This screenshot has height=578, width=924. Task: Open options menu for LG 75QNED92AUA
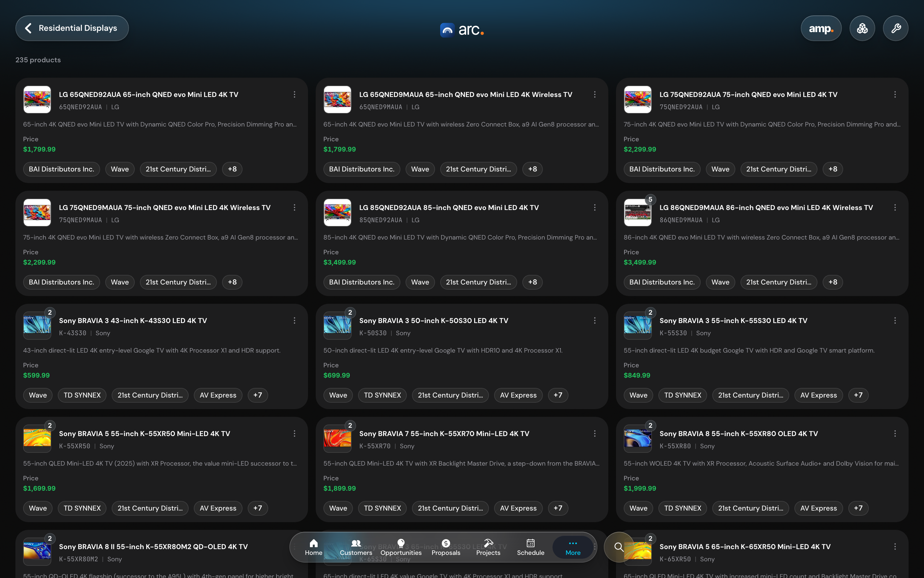point(895,94)
